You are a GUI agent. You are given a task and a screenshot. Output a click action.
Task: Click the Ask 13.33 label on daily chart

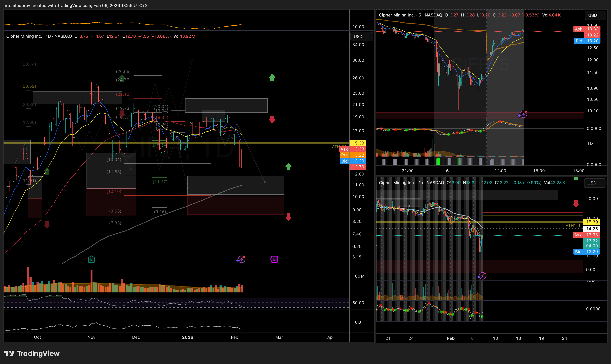tap(353, 149)
